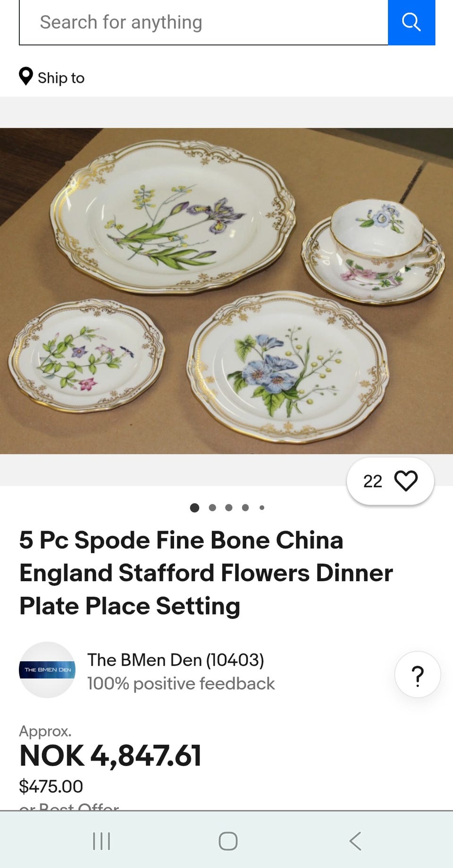The height and width of the screenshot is (868, 453).
Task: Tap the location pin icon
Action: [26, 76]
